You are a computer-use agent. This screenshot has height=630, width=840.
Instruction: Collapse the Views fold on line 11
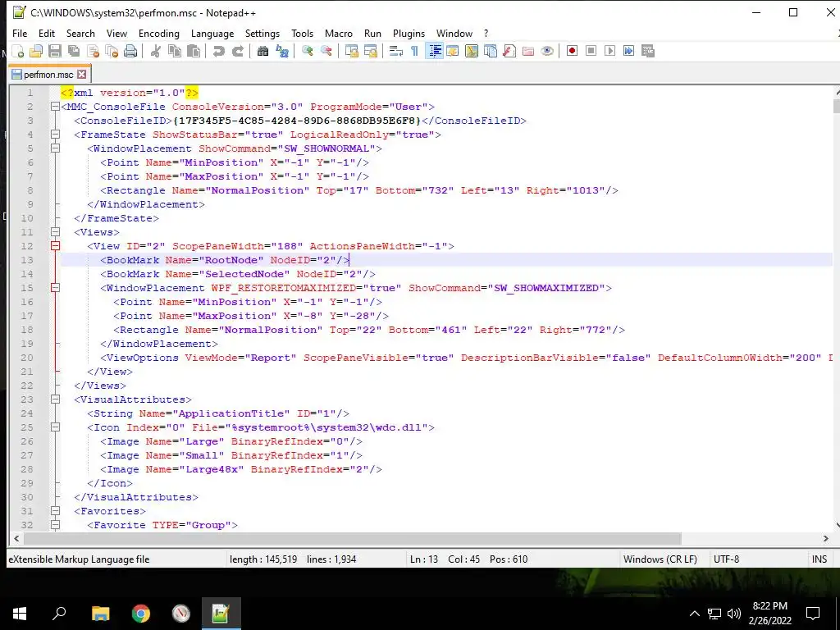[x=55, y=232]
